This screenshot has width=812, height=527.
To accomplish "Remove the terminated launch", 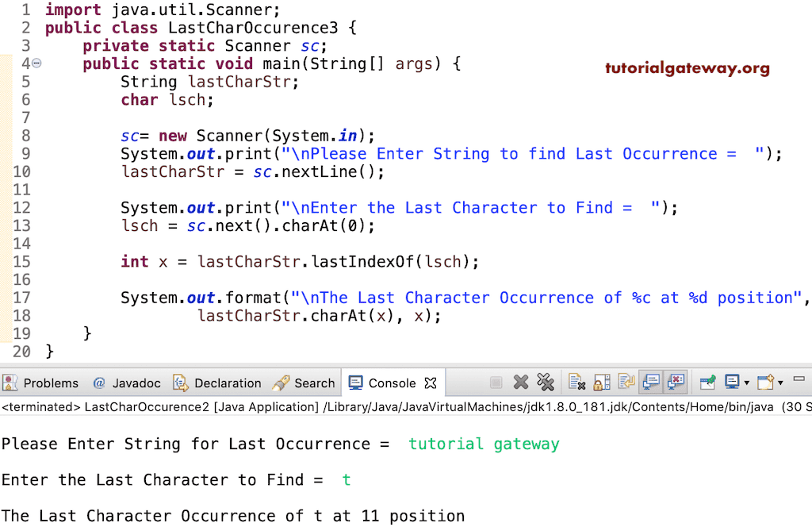I will coord(520,382).
